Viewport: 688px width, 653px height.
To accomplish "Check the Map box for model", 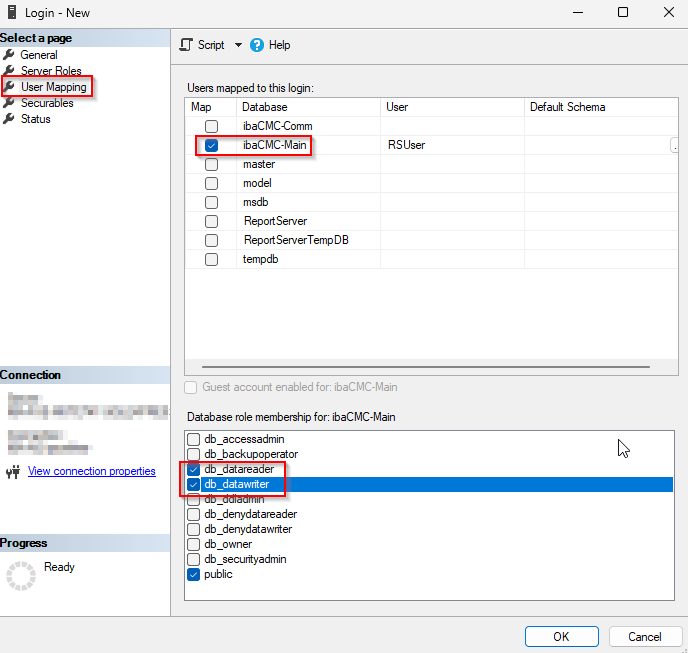I will coord(211,183).
